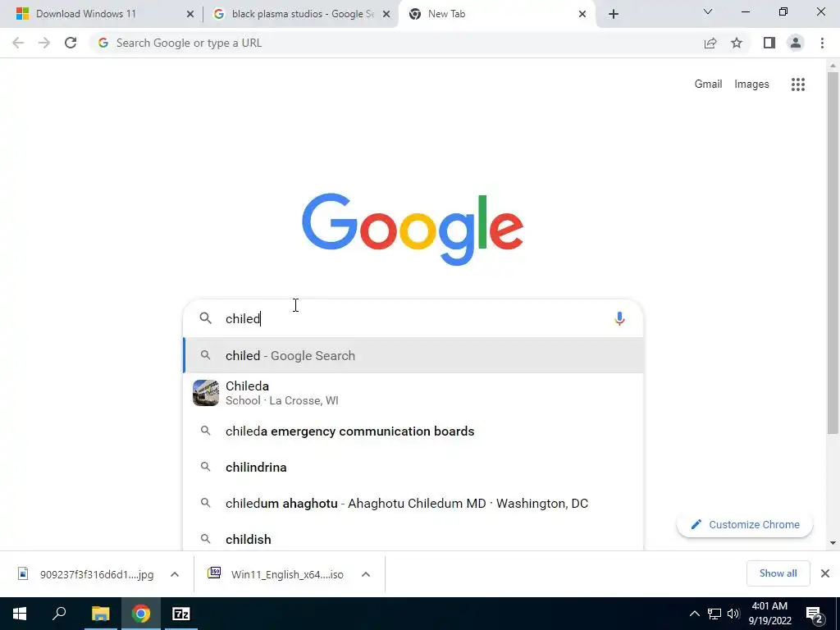
Task: Click the browser forward arrow
Action: pyautogui.click(x=44, y=43)
